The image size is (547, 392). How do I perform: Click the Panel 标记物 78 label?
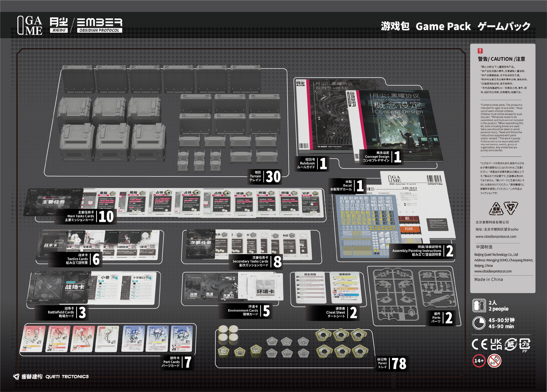(391, 363)
